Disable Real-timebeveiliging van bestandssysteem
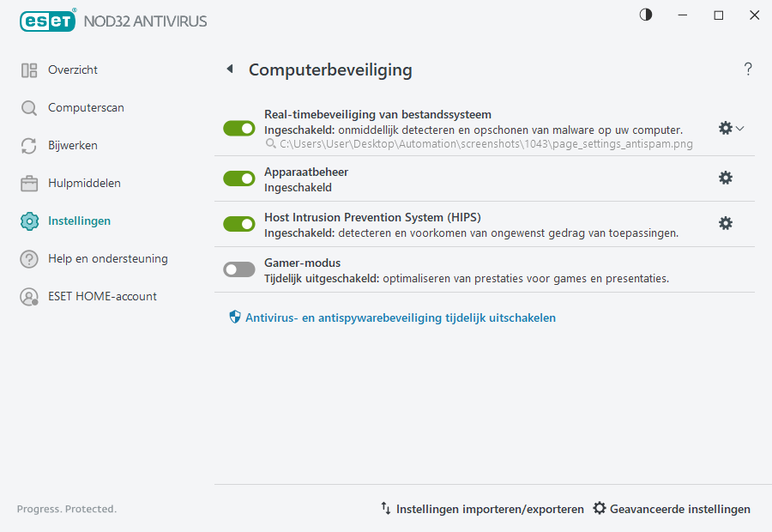772x532 pixels. (238, 128)
